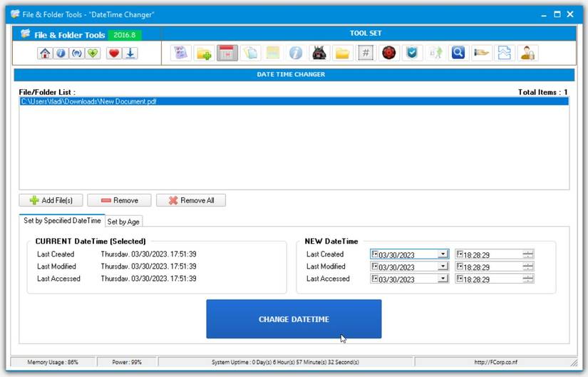Open the blue info icon beside Home
This screenshot has width=588, height=377.
[61, 53]
